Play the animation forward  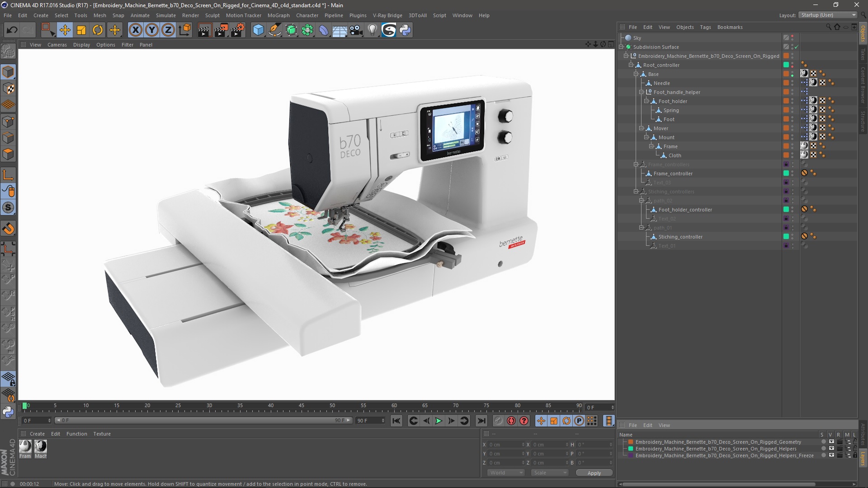[x=439, y=421]
